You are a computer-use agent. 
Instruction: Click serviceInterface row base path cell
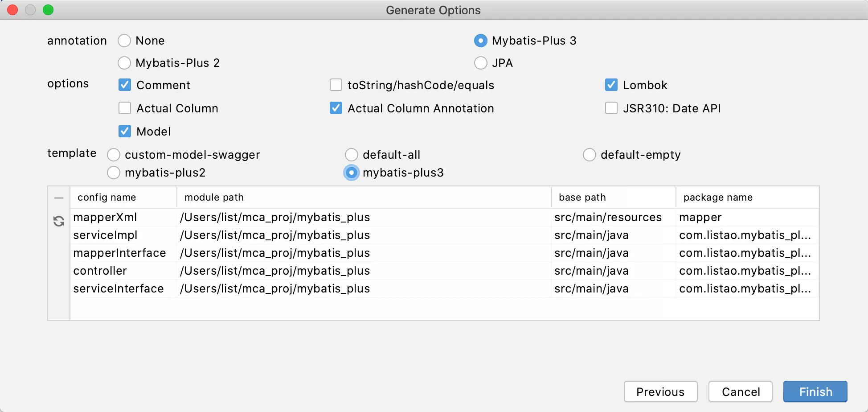click(x=614, y=288)
